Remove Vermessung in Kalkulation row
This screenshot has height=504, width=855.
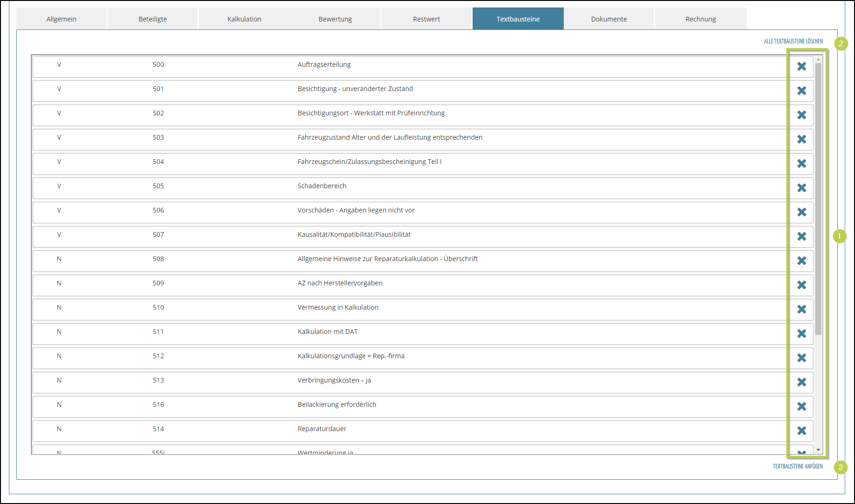pos(801,309)
